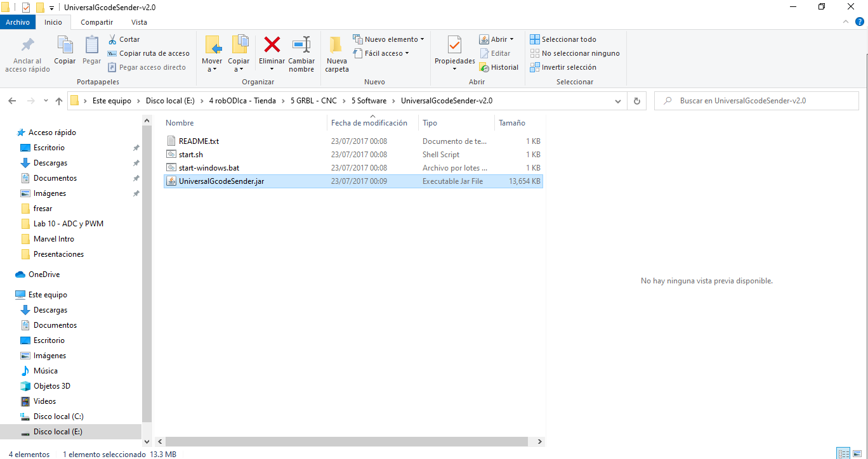The height and width of the screenshot is (459, 868).
Task: Click No seleccionar ninguno
Action: pyautogui.click(x=574, y=53)
